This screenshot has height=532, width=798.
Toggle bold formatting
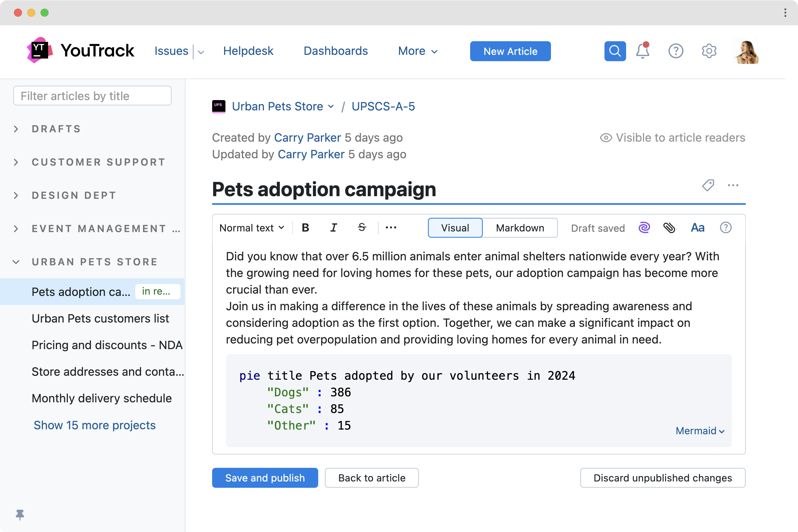tap(305, 228)
